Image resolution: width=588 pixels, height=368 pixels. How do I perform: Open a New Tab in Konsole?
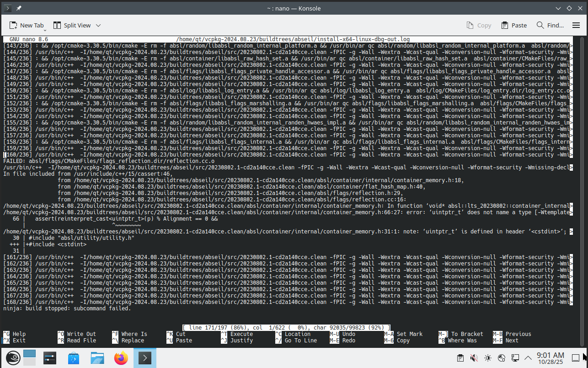27,25
